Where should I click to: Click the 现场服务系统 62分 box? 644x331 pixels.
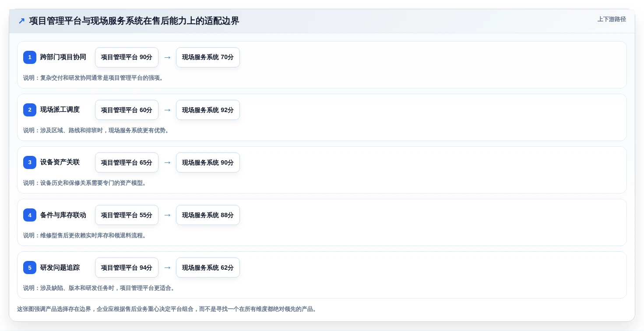[x=208, y=268]
